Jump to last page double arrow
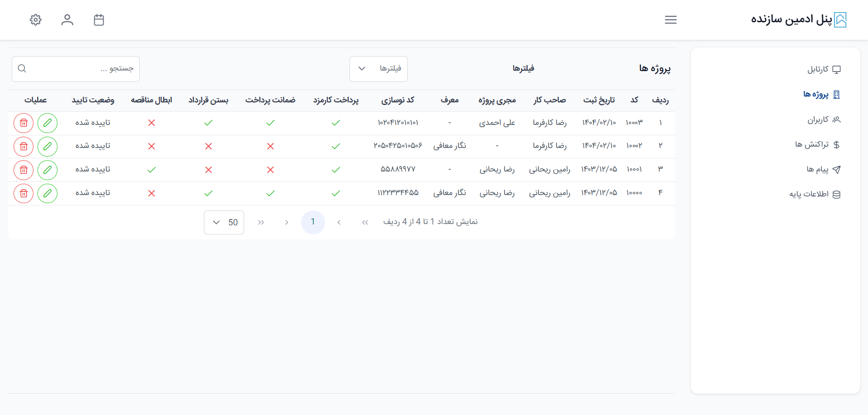The width and height of the screenshot is (868, 415). [x=261, y=222]
